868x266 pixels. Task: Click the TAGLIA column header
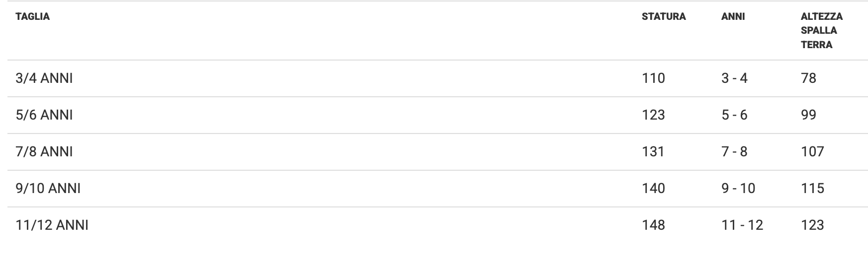[33, 17]
